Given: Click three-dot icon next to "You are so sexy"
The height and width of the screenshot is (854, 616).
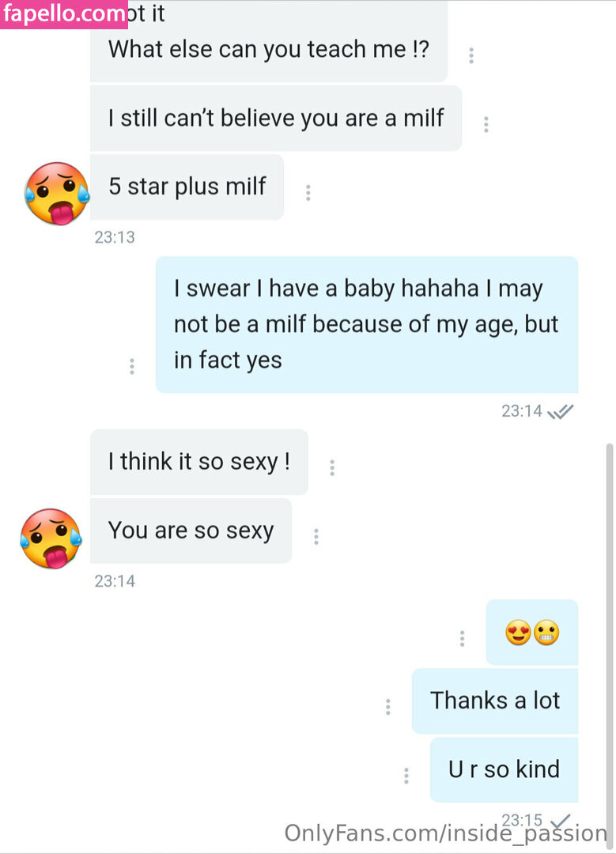Looking at the screenshot, I should coord(316,536).
